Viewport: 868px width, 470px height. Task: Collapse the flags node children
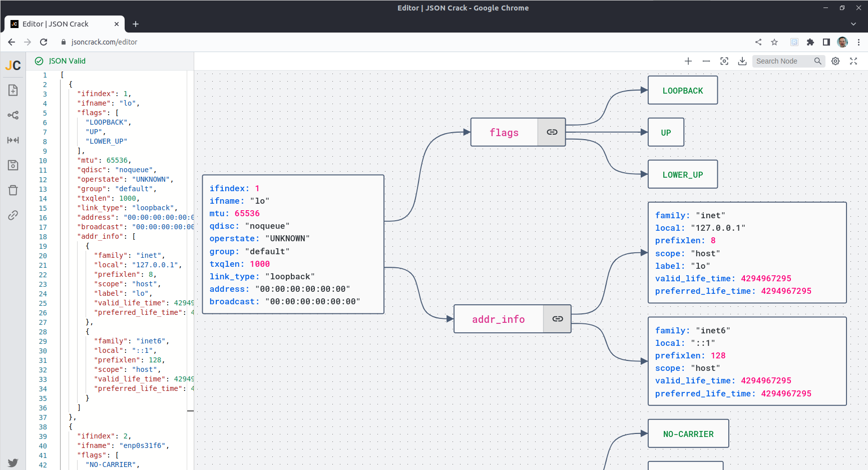(552, 132)
